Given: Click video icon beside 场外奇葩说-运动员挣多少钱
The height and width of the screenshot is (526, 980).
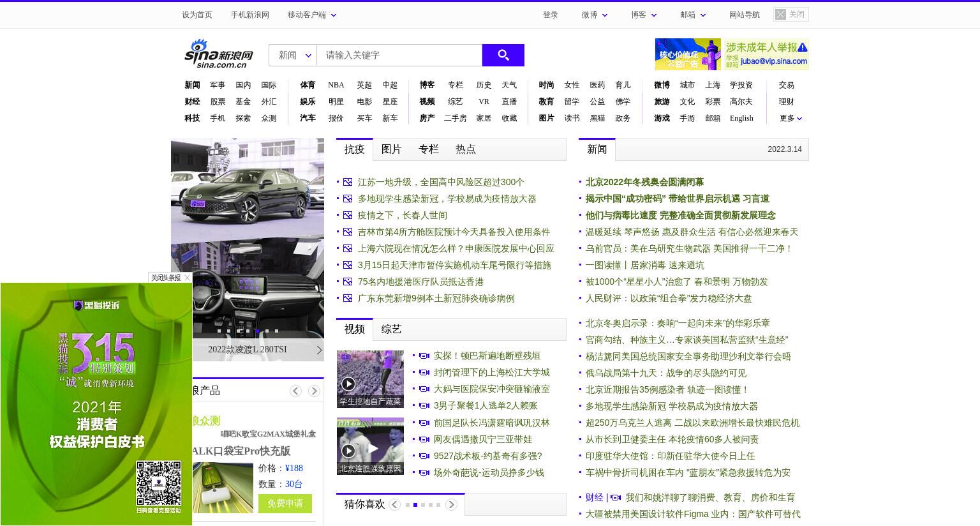Looking at the screenshot, I should [424, 472].
